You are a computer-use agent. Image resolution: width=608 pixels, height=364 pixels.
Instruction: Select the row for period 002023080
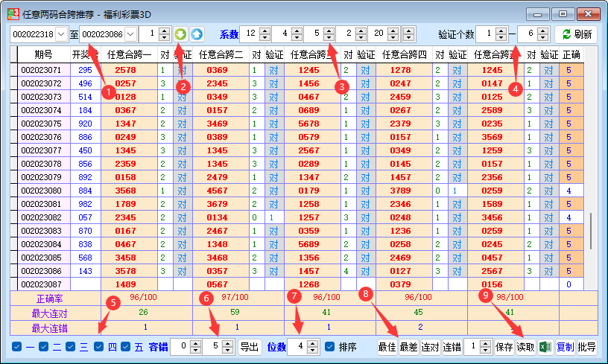pos(42,191)
